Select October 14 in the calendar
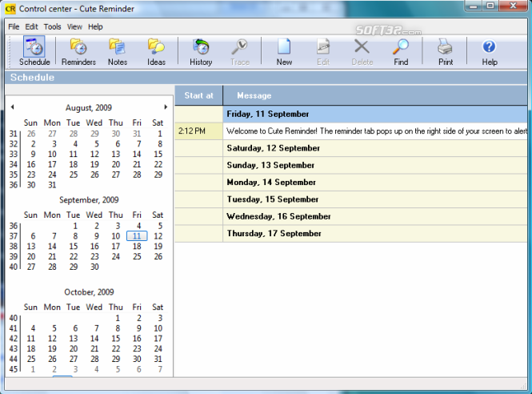Image resolution: width=532 pixels, height=394 pixels. [x=94, y=339]
